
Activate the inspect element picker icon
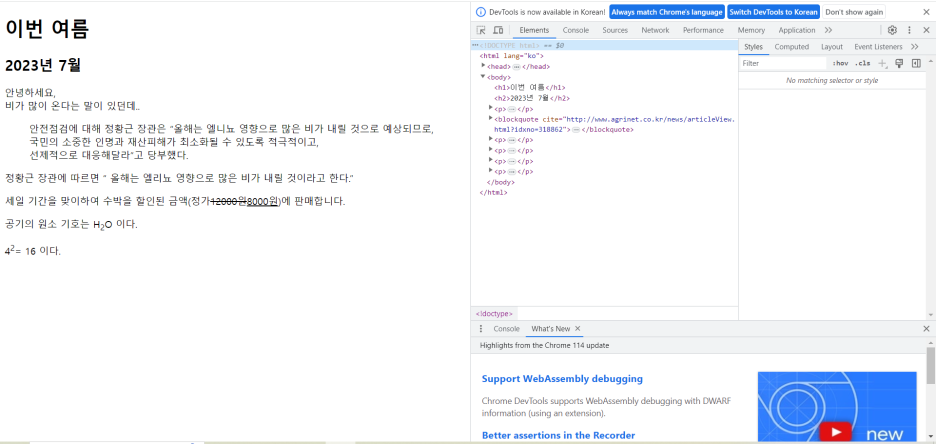481,30
